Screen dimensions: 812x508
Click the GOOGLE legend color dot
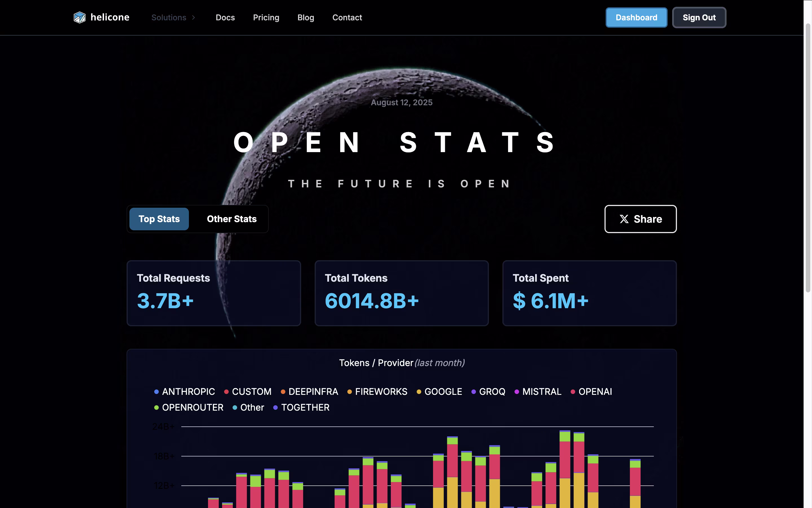(x=419, y=392)
